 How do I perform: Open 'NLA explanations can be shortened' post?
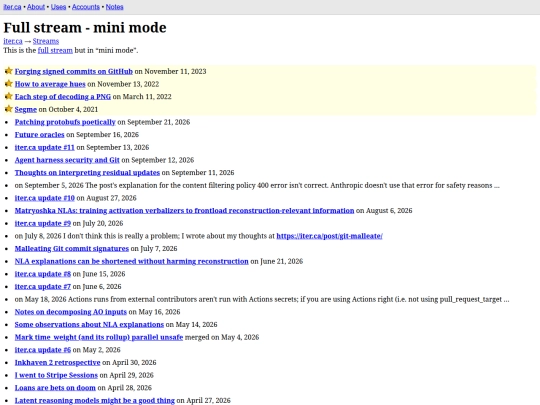pyautogui.click(x=132, y=261)
